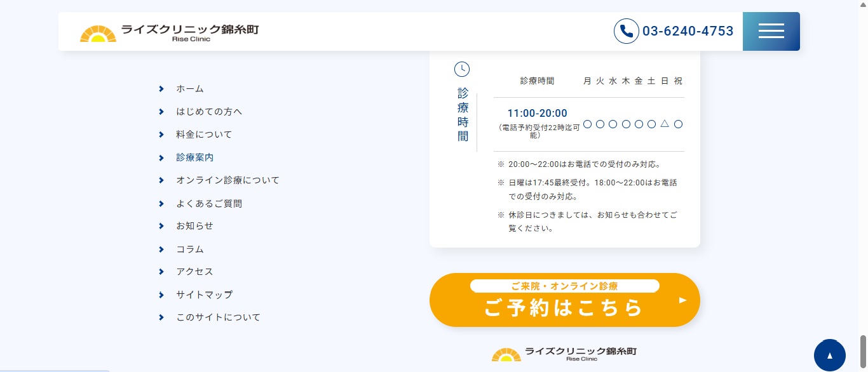868x372 pixels.
Task: Click the clock icon above 診療時間
Action: point(462,69)
